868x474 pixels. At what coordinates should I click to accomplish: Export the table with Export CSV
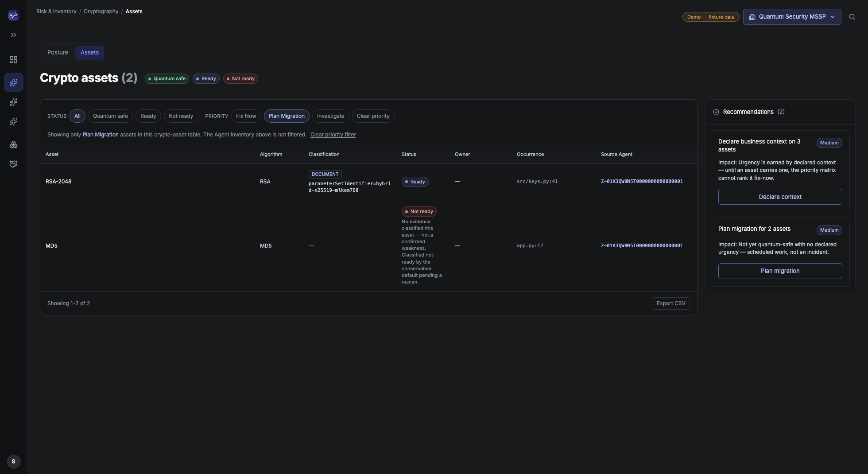[671, 303]
